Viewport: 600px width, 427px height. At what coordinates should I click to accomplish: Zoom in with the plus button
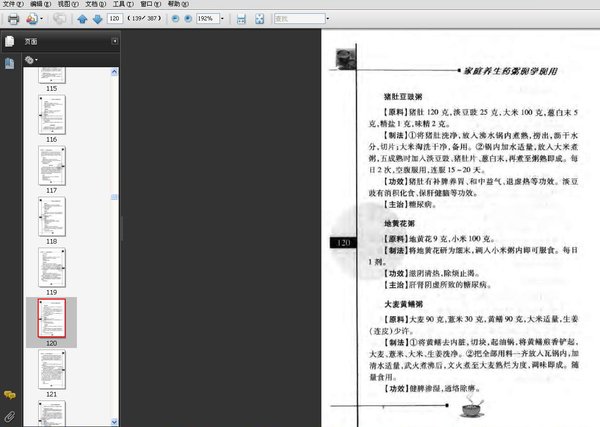(188, 18)
